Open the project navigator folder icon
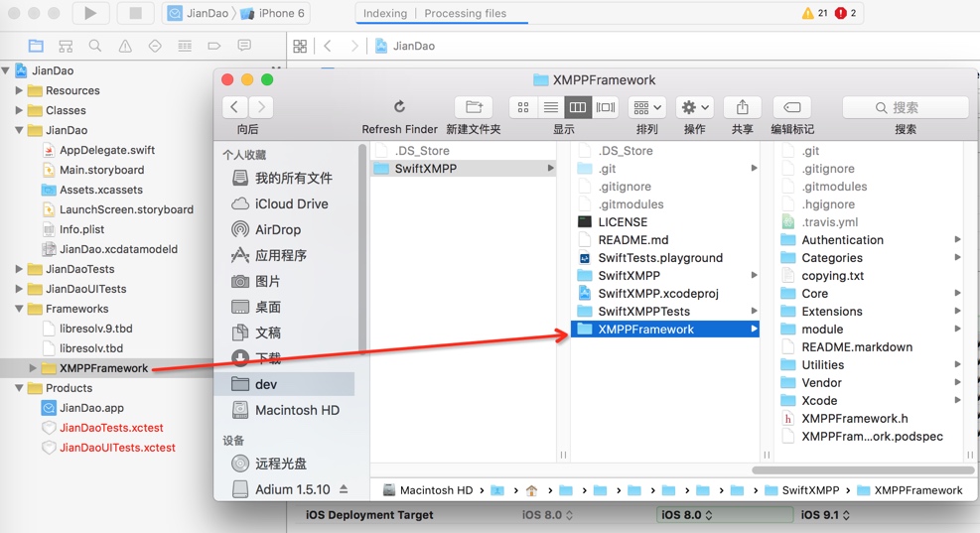The image size is (980, 533). 36,46
